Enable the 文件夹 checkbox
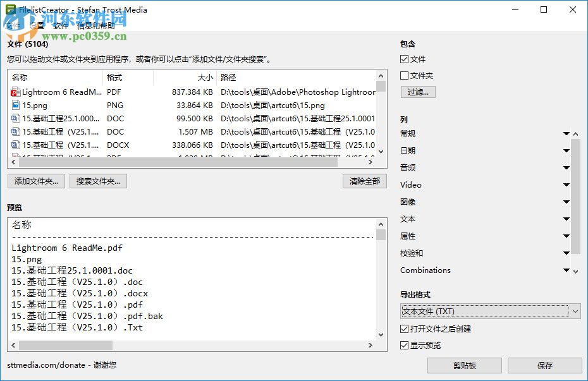 403,75
